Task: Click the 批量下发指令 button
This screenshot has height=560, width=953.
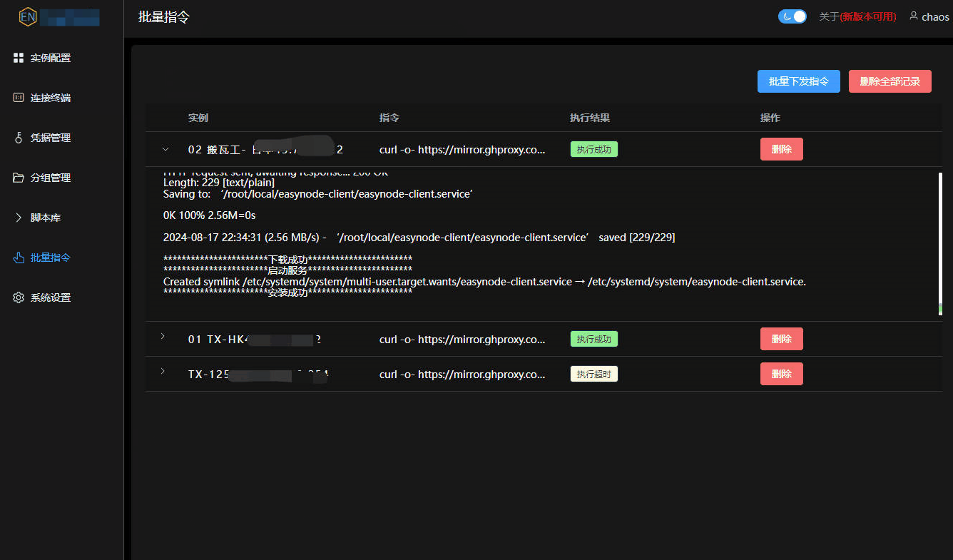Action: (x=799, y=81)
